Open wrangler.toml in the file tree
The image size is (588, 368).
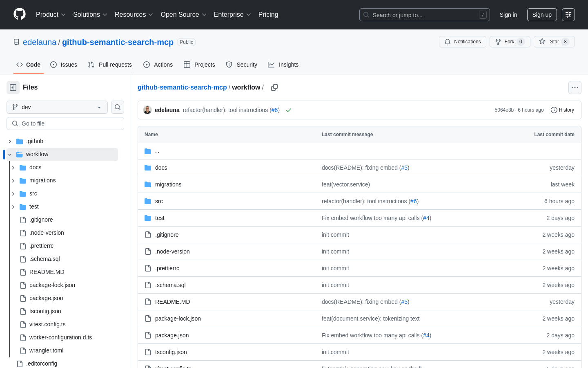pos(46,350)
